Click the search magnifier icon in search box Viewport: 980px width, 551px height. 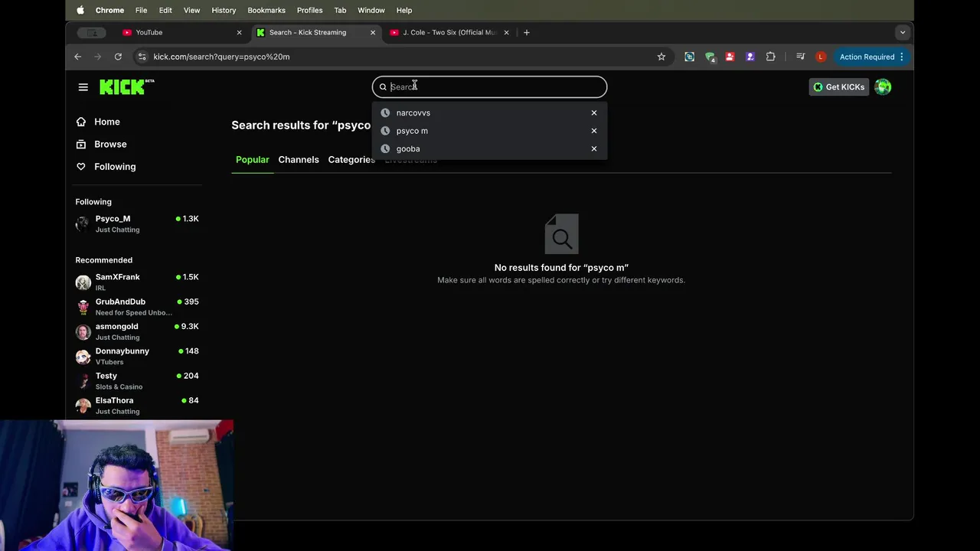[383, 87]
